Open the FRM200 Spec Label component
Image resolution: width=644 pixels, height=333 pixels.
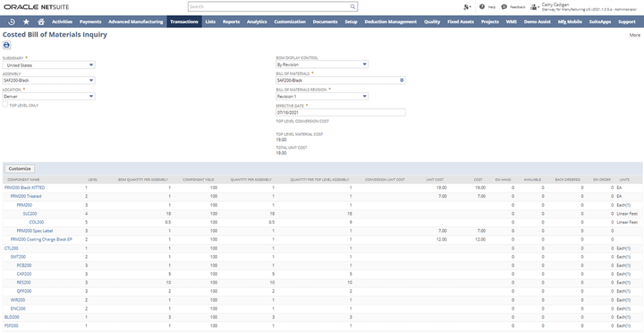[35, 231]
